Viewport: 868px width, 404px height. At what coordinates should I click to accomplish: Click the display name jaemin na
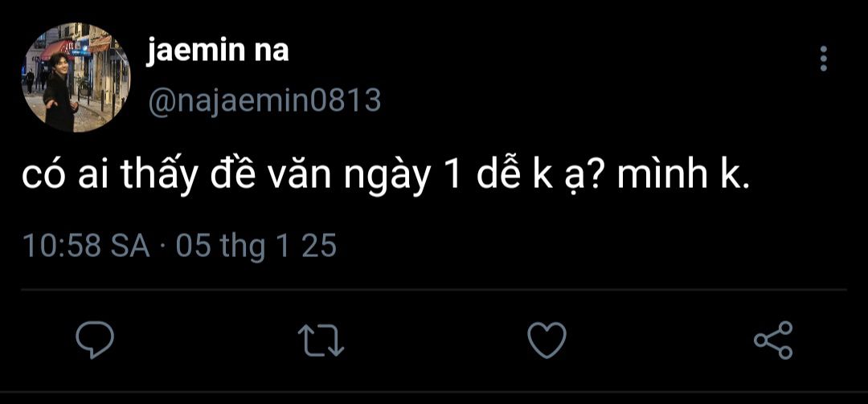218,52
